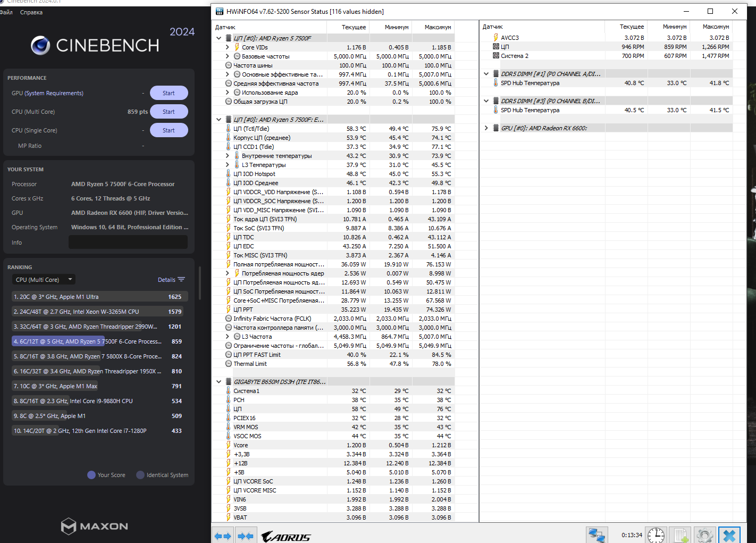756x543 pixels.
Task: Click the card icon of GPU [#0]: AMD Radeon RX 6600
Action: point(496,128)
